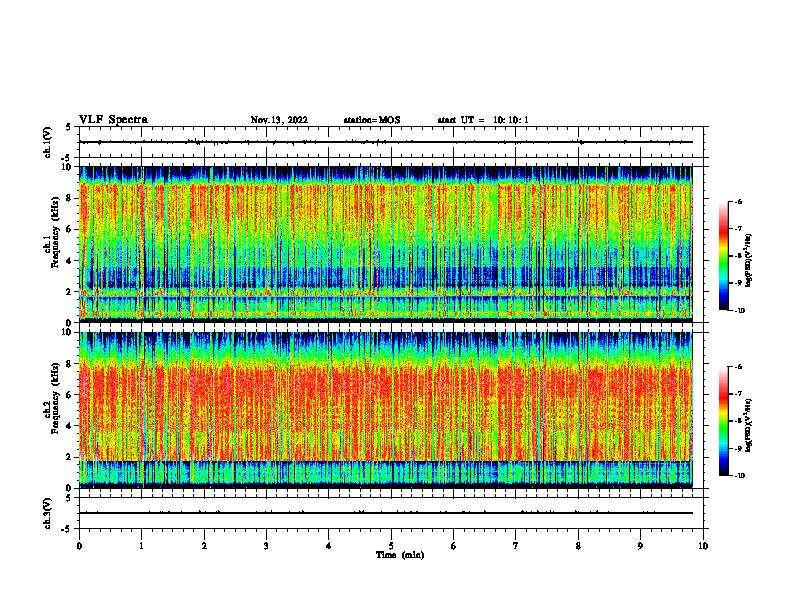Click the "ch.3(V)" axis label
792x612 pixels.
[48, 513]
